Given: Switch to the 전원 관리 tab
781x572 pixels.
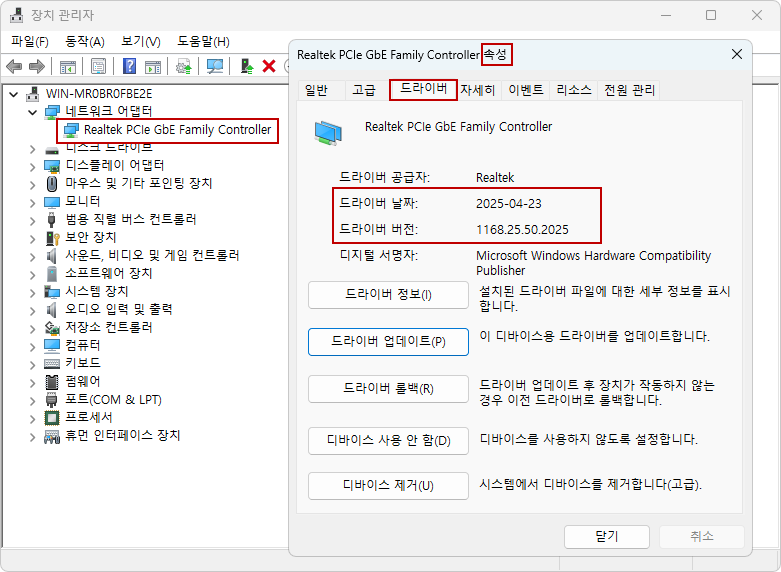Looking at the screenshot, I should pos(629,90).
